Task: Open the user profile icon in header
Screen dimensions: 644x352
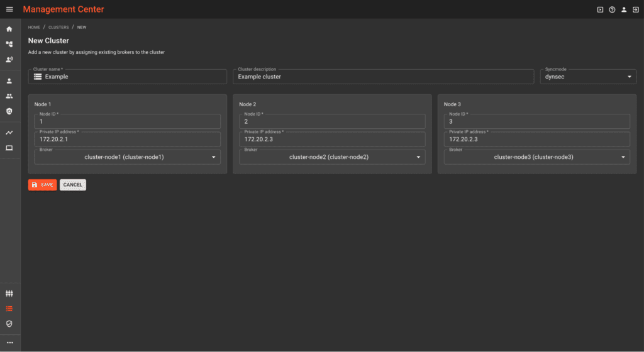Action: point(624,9)
